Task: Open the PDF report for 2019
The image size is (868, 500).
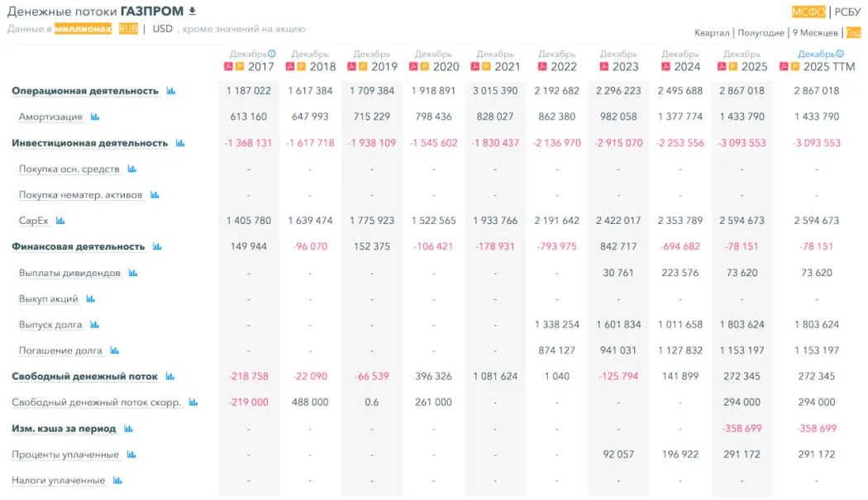Action: 351,66
